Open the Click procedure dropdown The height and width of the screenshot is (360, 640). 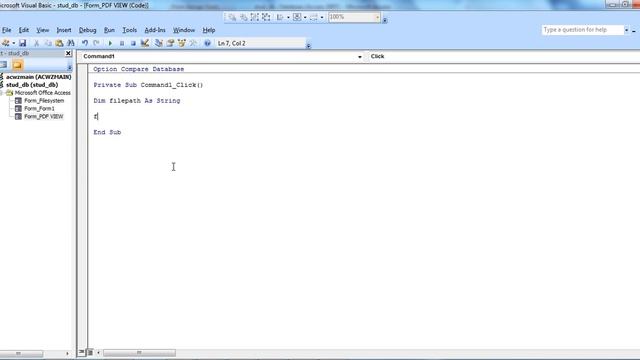pyautogui.click(x=504, y=56)
